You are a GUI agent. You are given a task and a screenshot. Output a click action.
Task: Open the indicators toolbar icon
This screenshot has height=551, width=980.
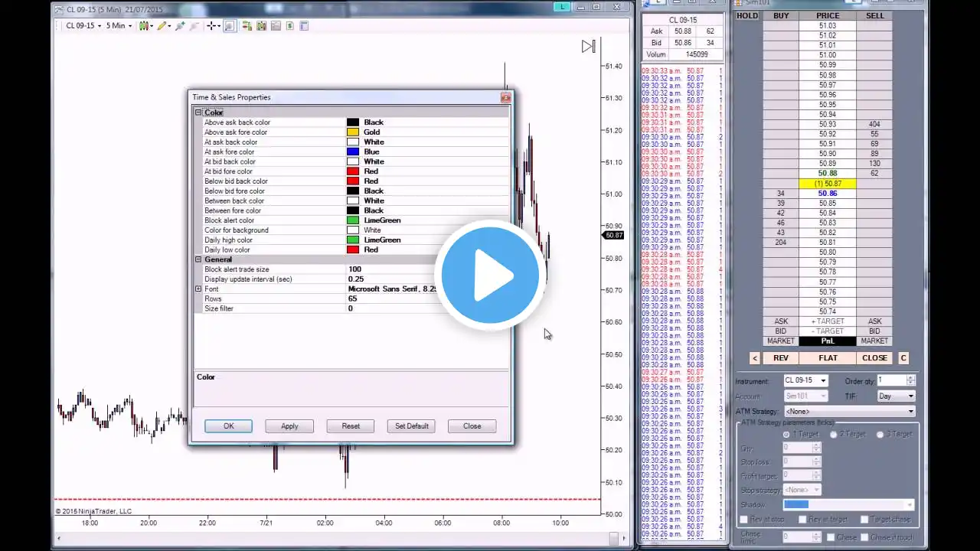[x=261, y=25]
